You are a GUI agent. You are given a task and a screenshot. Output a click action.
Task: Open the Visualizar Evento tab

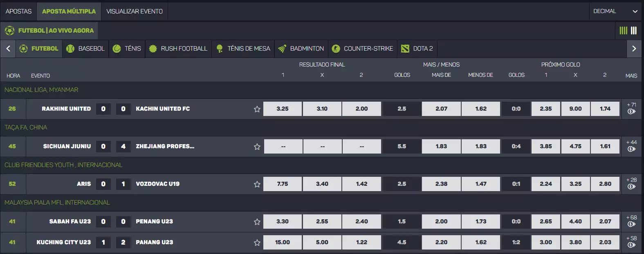point(135,11)
